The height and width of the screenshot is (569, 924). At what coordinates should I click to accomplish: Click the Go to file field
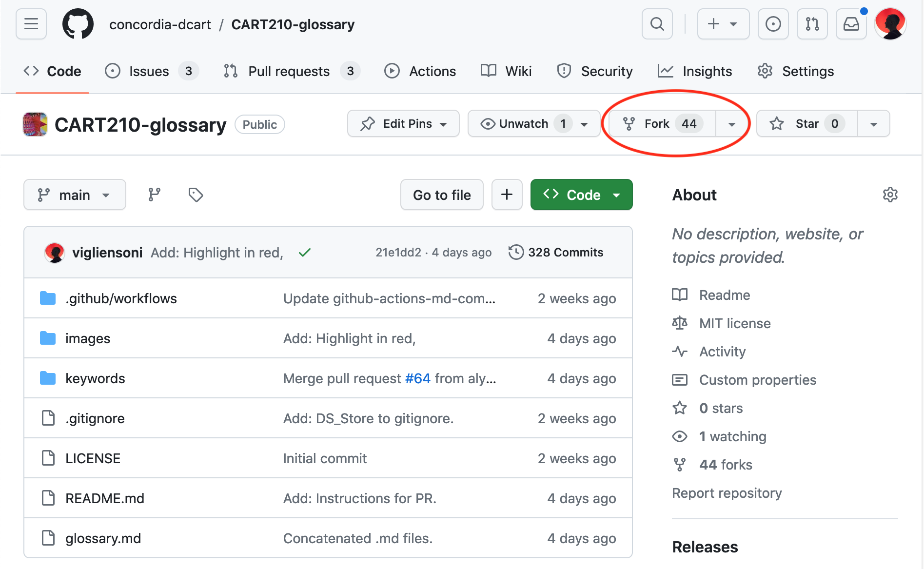tap(442, 195)
